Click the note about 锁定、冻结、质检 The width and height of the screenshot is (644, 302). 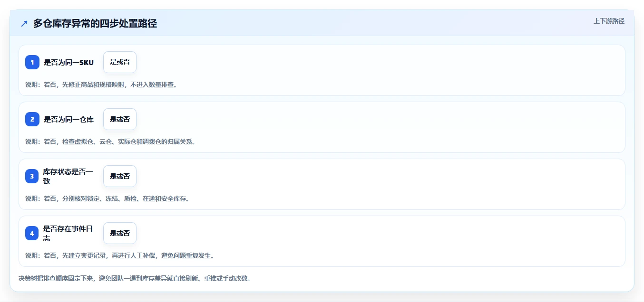(x=107, y=198)
